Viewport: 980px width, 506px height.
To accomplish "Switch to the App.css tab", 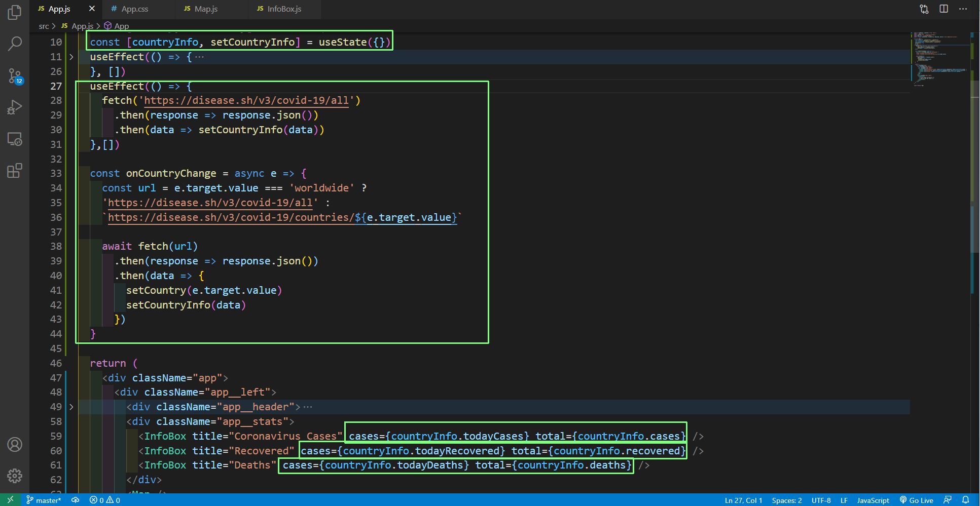I will pyautogui.click(x=134, y=9).
